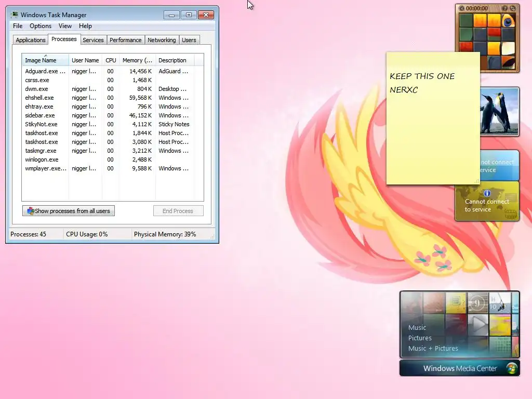Click the 59,568 K memory value
The height and width of the screenshot is (399, 532).
[x=140, y=98]
